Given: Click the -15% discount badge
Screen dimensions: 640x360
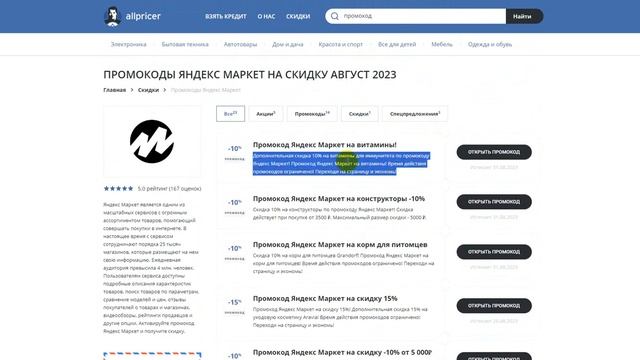Looking at the screenshot, I should (234, 302).
